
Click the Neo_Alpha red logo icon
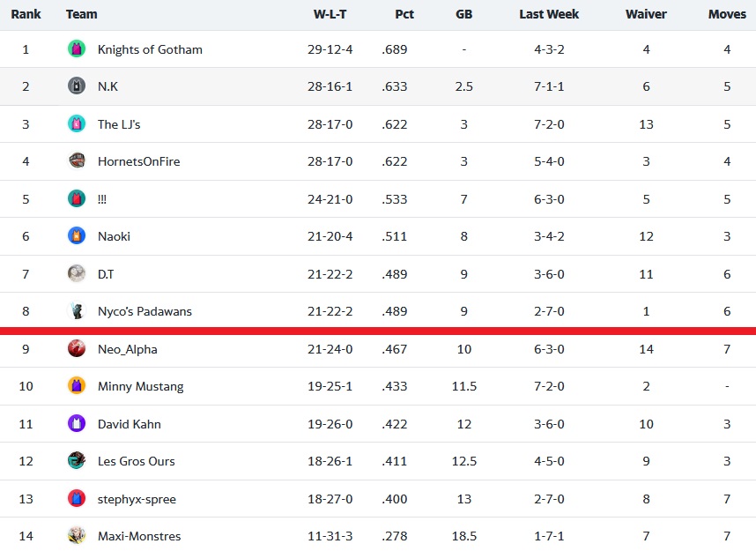tap(76, 349)
